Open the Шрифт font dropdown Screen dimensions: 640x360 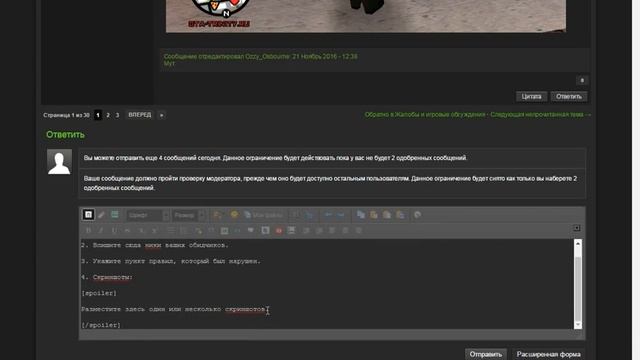click(148, 215)
